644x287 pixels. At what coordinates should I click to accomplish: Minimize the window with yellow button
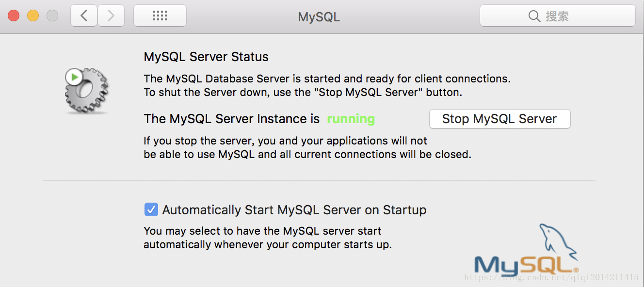(33, 16)
